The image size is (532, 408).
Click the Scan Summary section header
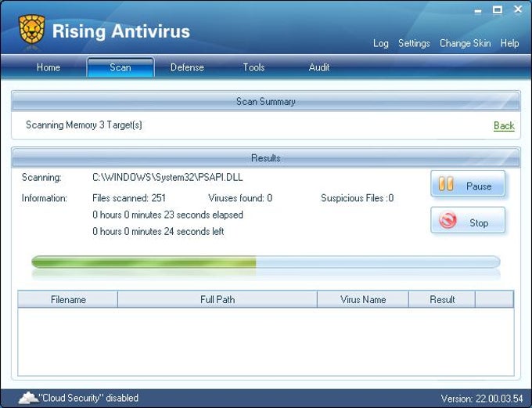pos(266,101)
